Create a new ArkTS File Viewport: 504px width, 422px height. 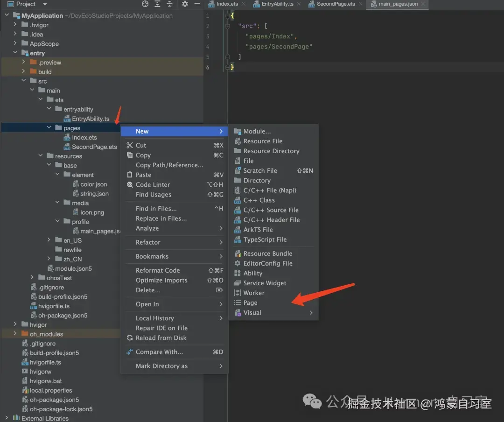coord(273,230)
